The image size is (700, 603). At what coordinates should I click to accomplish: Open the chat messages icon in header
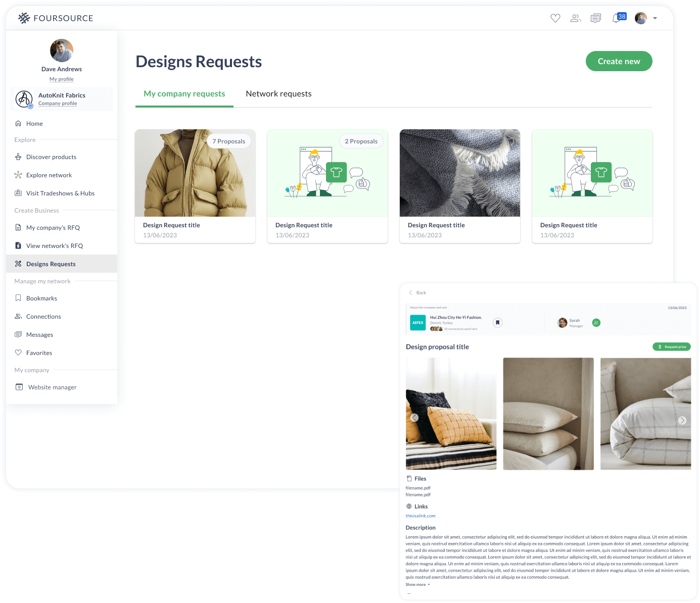pyautogui.click(x=595, y=18)
